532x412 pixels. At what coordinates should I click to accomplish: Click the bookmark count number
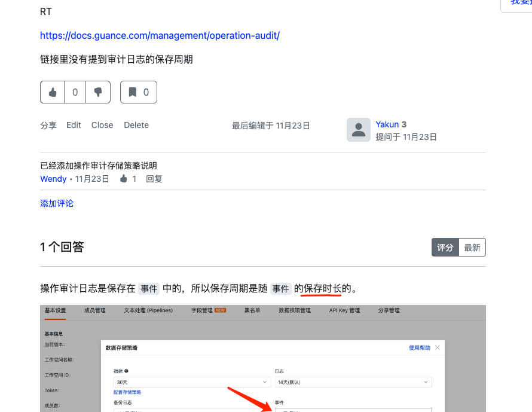point(146,92)
